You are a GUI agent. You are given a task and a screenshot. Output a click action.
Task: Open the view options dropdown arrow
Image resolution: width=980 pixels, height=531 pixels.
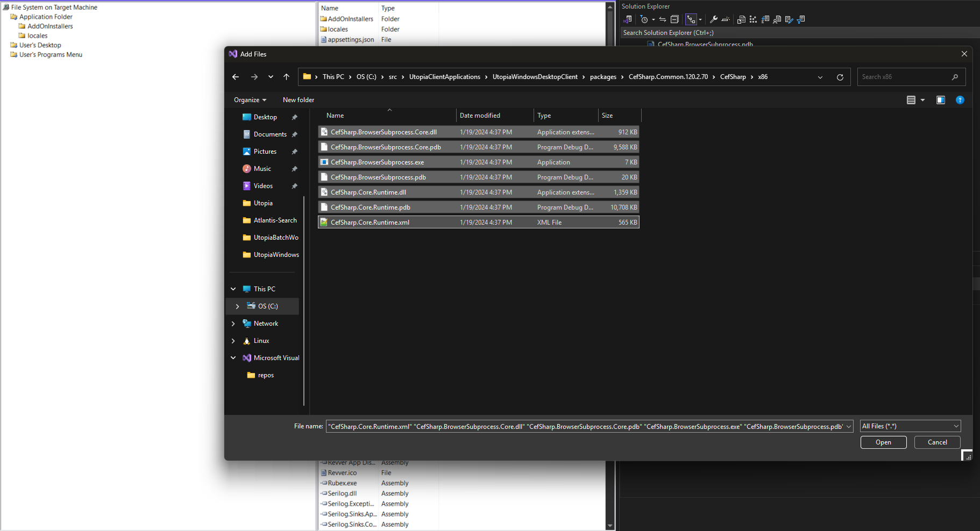point(922,100)
